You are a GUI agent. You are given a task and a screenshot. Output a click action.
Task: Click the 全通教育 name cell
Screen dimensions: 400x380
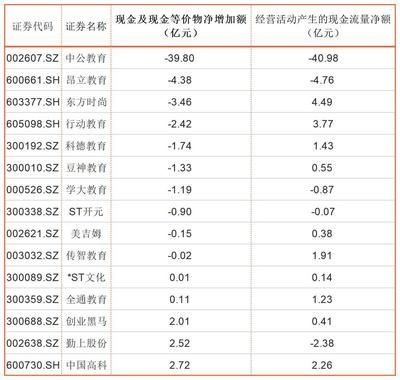click(x=86, y=299)
